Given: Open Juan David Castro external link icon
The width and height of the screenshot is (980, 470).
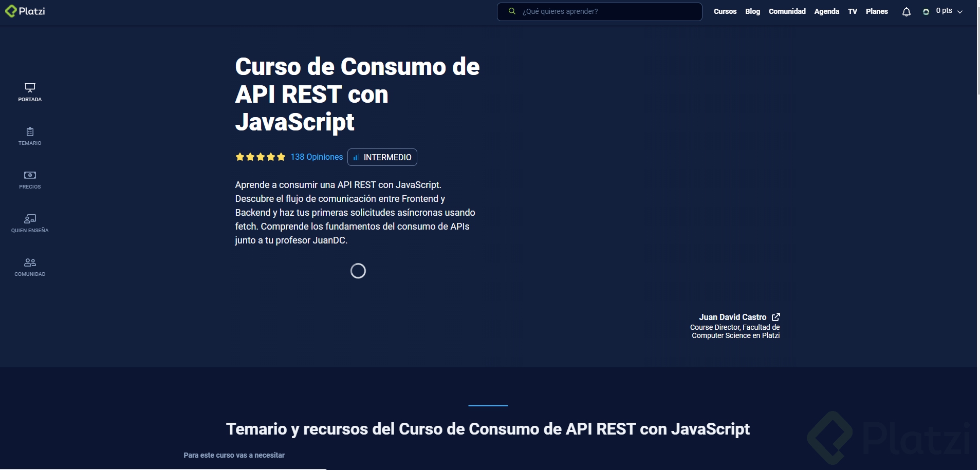Looking at the screenshot, I should [776, 317].
